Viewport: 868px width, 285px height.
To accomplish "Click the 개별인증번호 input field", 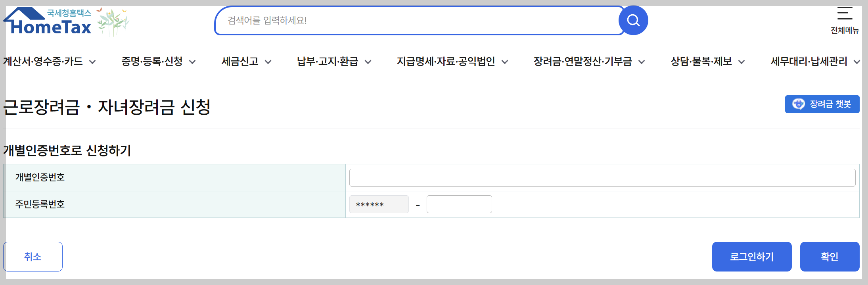I will pos(602,177).
